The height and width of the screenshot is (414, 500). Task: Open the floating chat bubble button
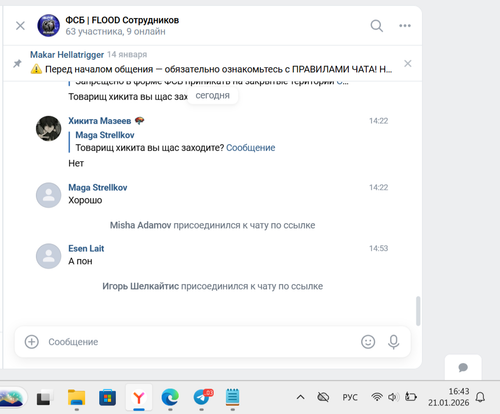[x=463, y=367]
